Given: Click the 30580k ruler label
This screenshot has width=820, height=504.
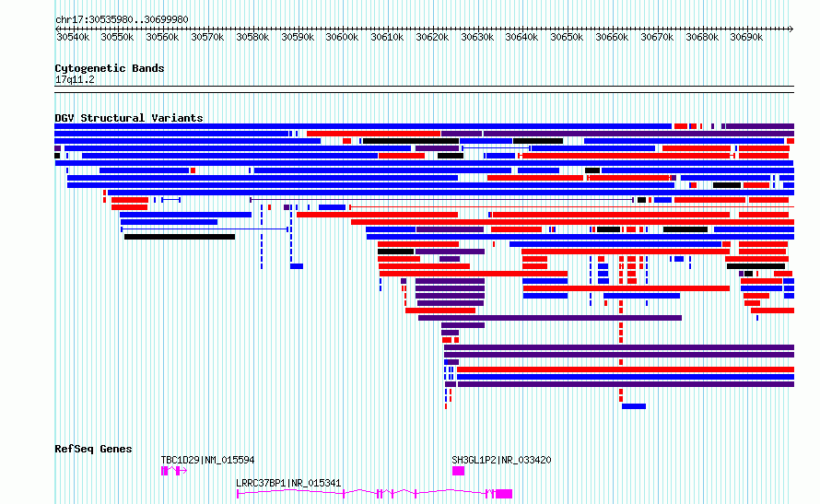Looking at the screenshot, I should (252, 38).
